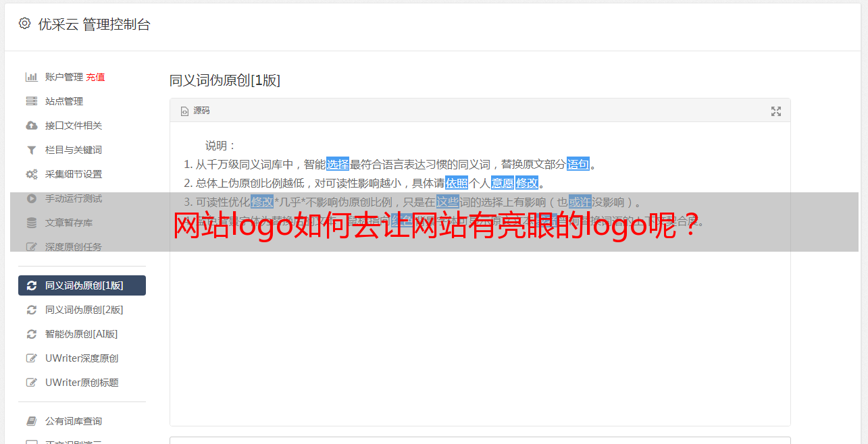Open 优采云 管理控制台 header title
Image resolution: width=868 pixels, height=444 pixels.
pos(94,24)
